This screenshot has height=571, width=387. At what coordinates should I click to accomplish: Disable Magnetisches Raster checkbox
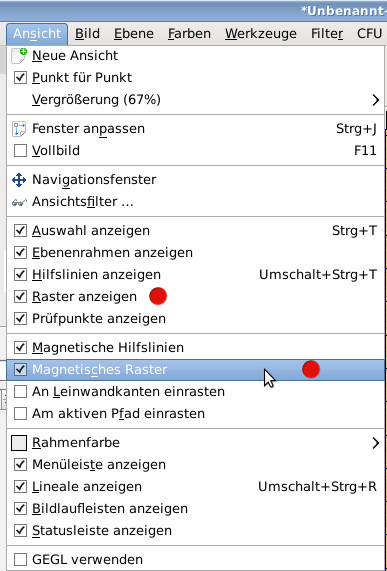click(20, 370)
